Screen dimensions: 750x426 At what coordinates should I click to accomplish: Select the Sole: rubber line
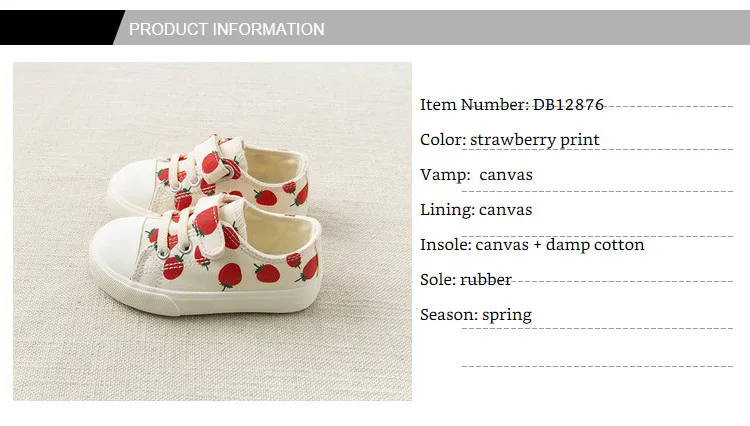466,280
